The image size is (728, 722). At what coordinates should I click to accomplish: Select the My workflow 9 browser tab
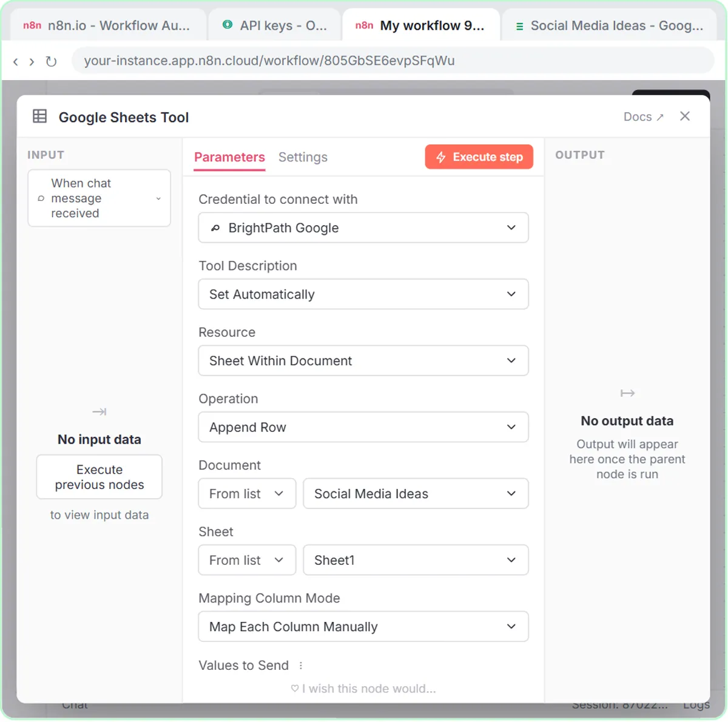[421, 25]
